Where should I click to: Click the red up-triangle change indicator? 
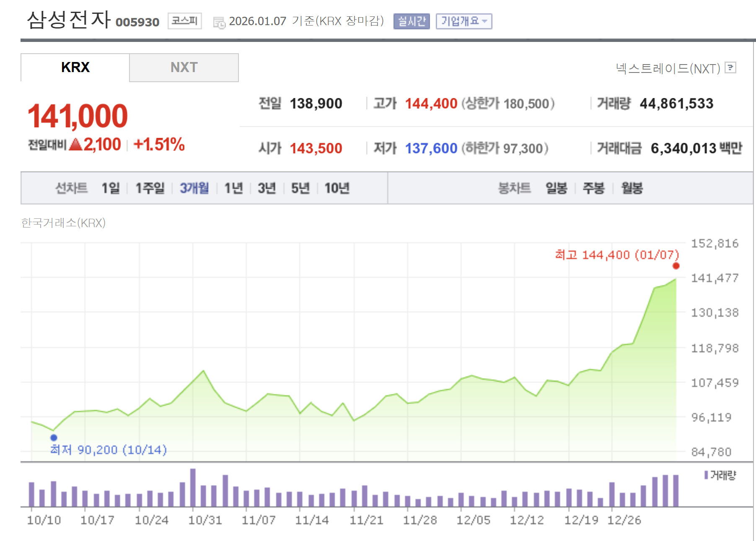(x=76, y=145)
